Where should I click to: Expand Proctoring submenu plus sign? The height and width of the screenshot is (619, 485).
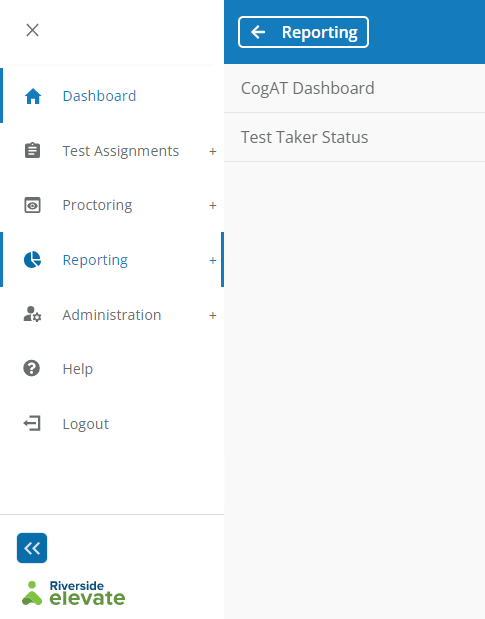(213, 205)
